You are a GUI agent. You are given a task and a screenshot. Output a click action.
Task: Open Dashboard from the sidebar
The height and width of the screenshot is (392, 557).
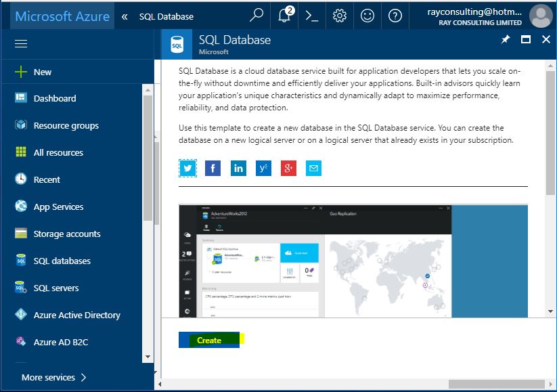(x=55, y=98)
